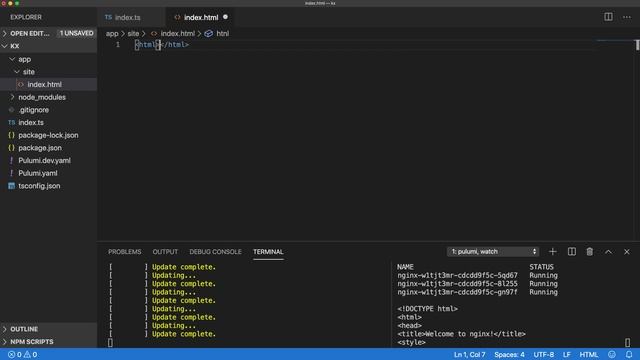
Task: Click the app breadcrumb segment
Action: click(112, 33)
